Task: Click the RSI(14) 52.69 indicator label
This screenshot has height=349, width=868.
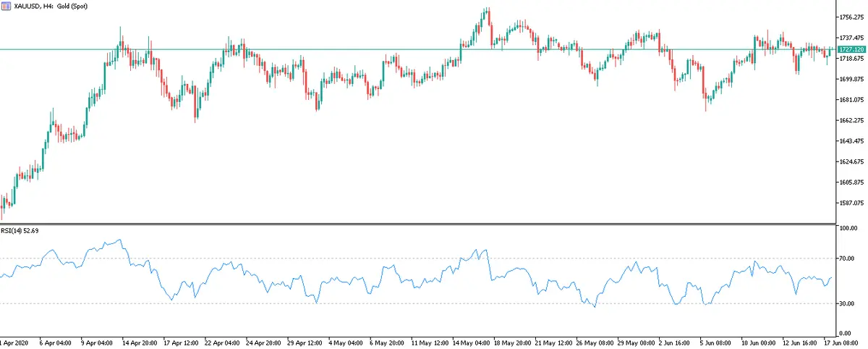Action: pos(22,232)
